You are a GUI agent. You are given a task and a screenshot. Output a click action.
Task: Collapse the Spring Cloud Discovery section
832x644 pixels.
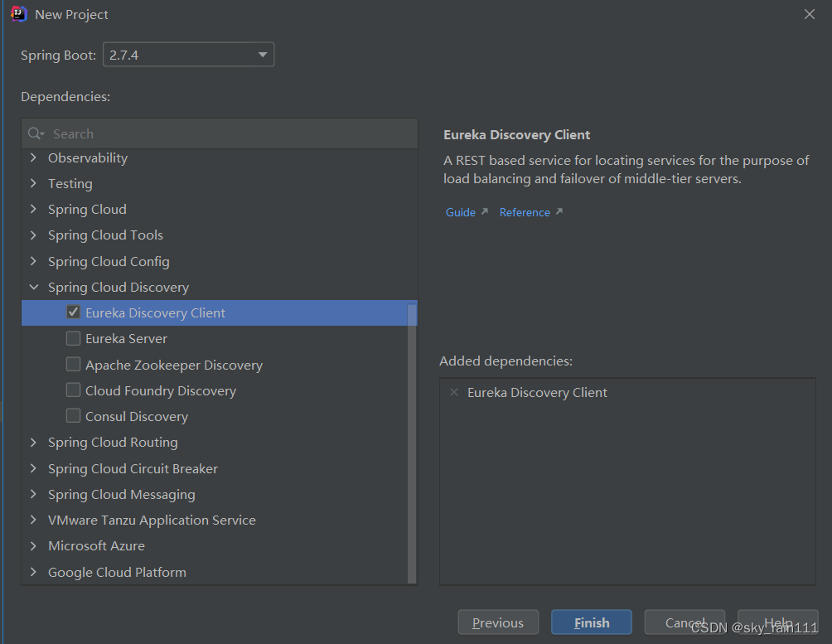(33, 287)
